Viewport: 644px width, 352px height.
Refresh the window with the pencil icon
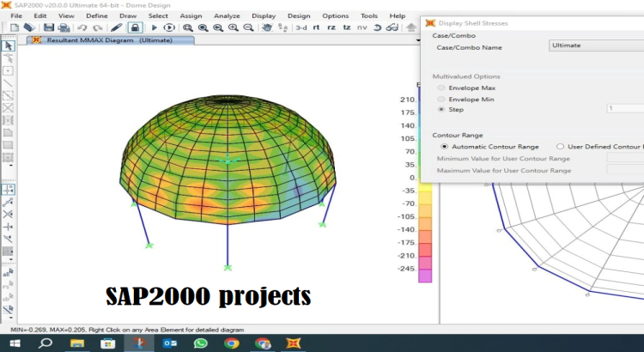click(117, 27)
